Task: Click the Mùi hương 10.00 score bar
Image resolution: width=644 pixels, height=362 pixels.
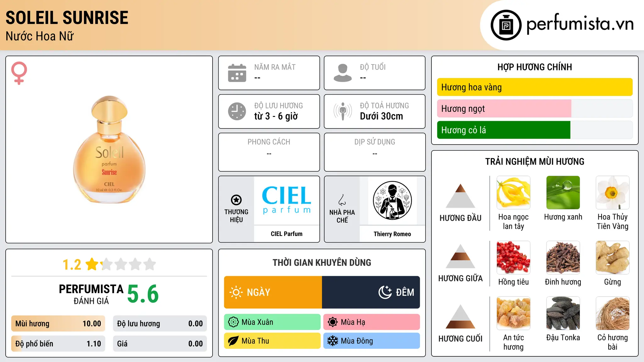Action: (58, 324)
